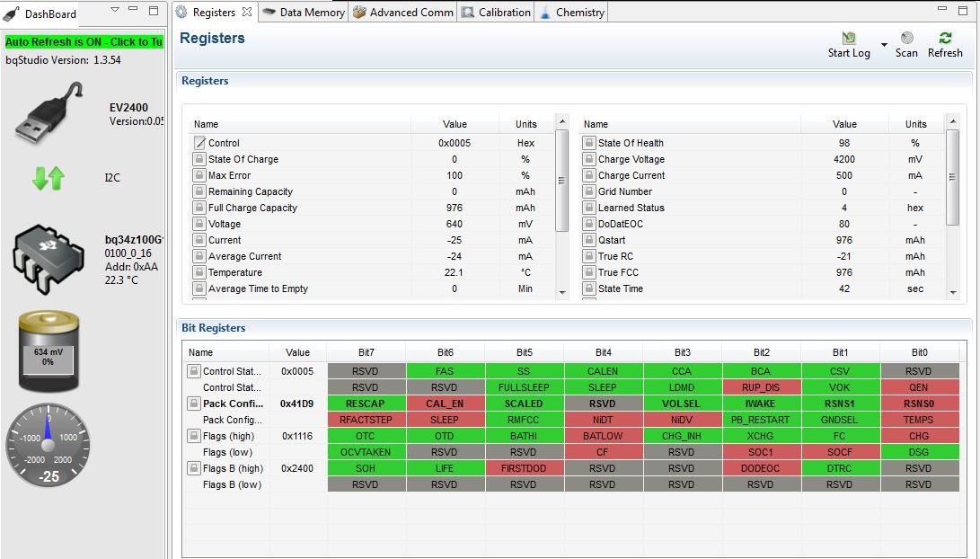This screenshot has height=559, width=980.
Task: Click down arrow of right registers scrollbar
Action: [952, 292]
